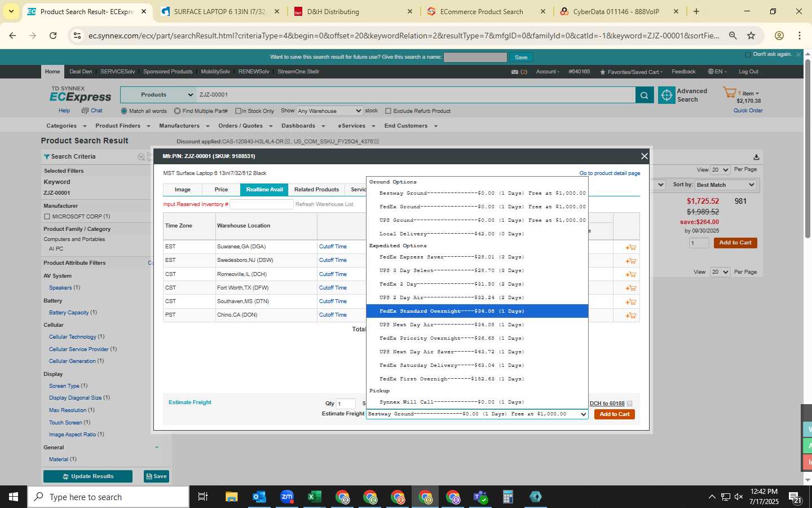Add Fort Worth, TX warehouse item to cart
The width and height of the screenshot is (812, 508).
coord(630,288)
